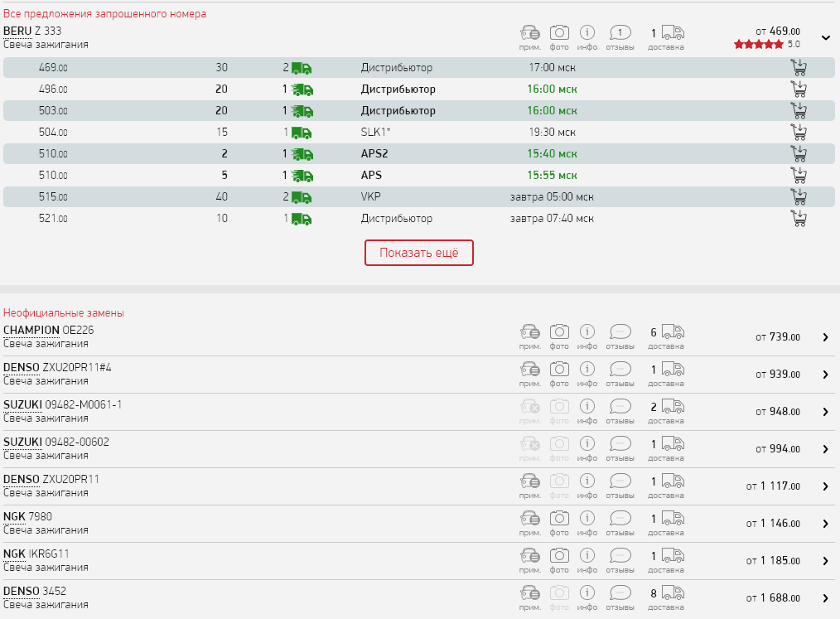Show applicability for DENSO ZXU20PR11
This screenshot has height=619, width=840.
coord(530,486)
